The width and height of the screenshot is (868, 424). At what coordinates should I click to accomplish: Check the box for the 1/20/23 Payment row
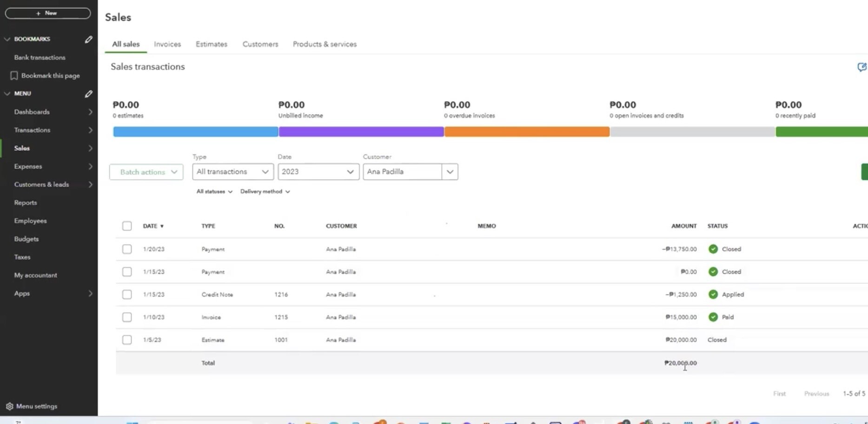127,249
